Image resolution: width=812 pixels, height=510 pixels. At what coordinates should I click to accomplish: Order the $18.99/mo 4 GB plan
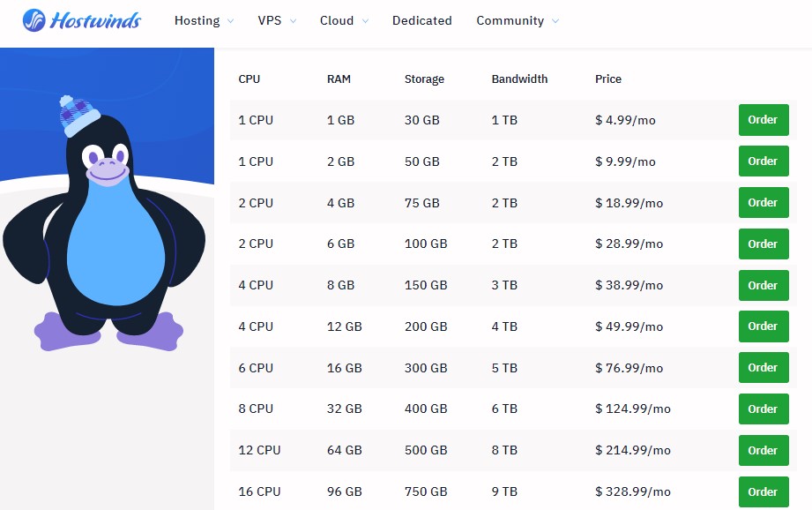[x=763, y=203]
